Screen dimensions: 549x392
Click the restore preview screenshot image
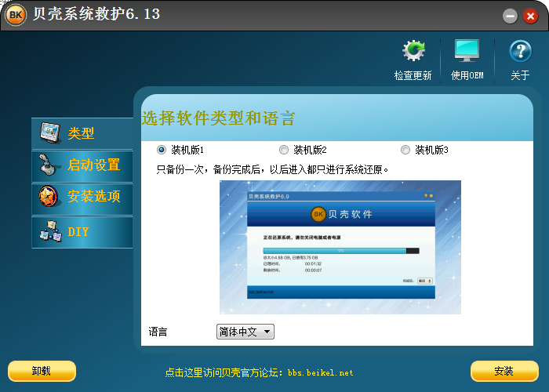[340, 247]
